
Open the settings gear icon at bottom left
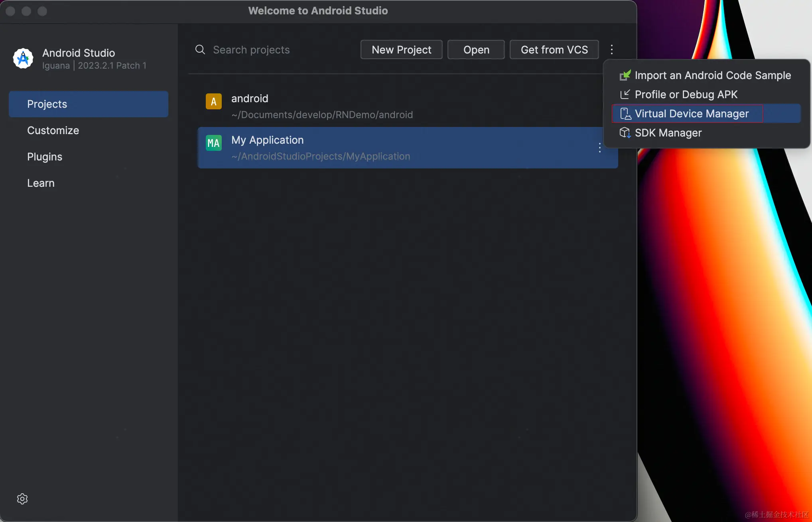point(22,499)
